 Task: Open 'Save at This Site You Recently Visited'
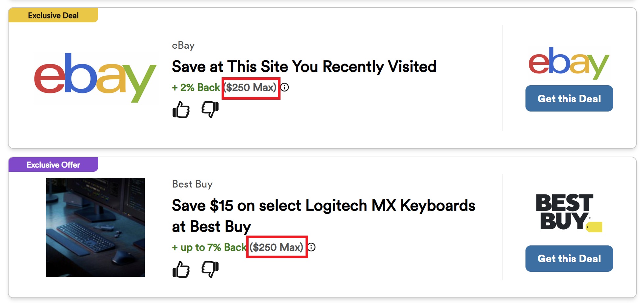[304, 67]
